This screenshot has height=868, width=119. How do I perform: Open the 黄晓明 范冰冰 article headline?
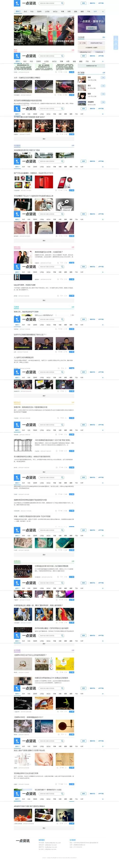49,252
